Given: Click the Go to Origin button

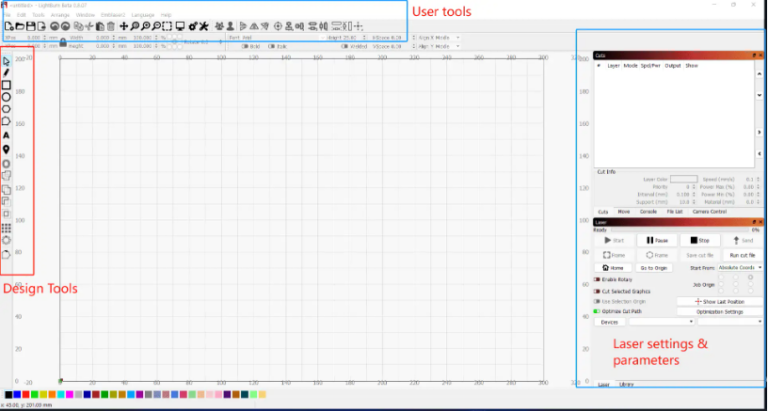Looking at the screenshot, I should pyautogui.click(x=654, y=268).
